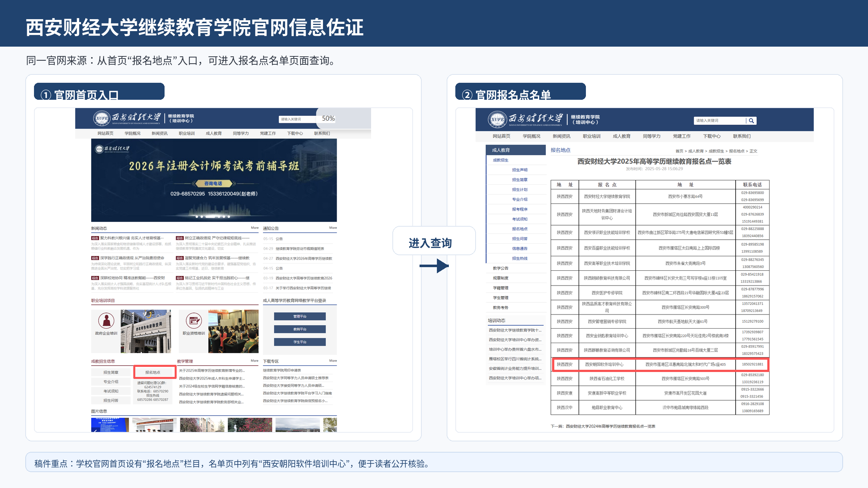This screenshot has height=488, width=868.
Task: Open 成人教育 on registration list page navigation
Action: 621,136
